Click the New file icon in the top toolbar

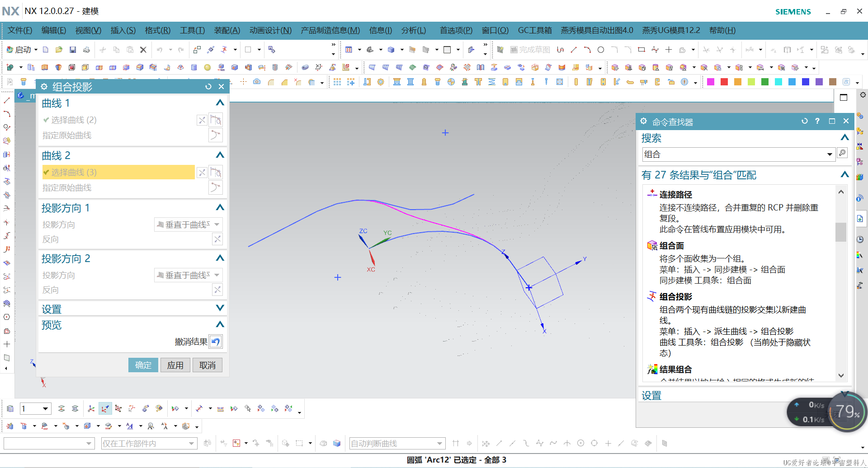point(46,50)
